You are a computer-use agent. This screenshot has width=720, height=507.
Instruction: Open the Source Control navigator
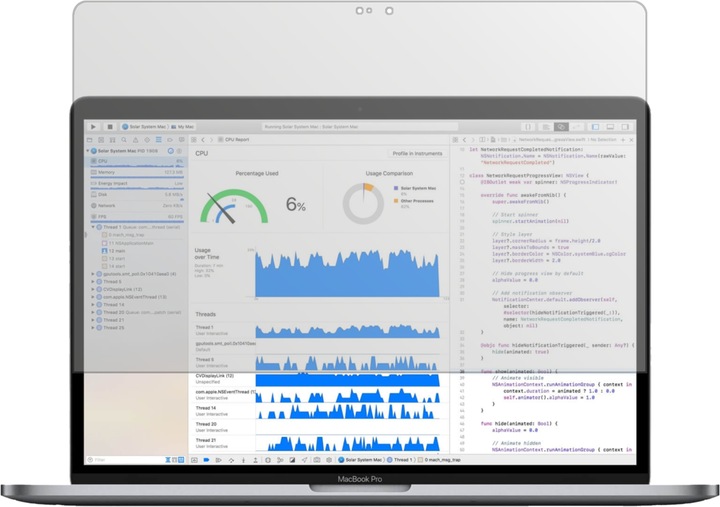[101, 140]
